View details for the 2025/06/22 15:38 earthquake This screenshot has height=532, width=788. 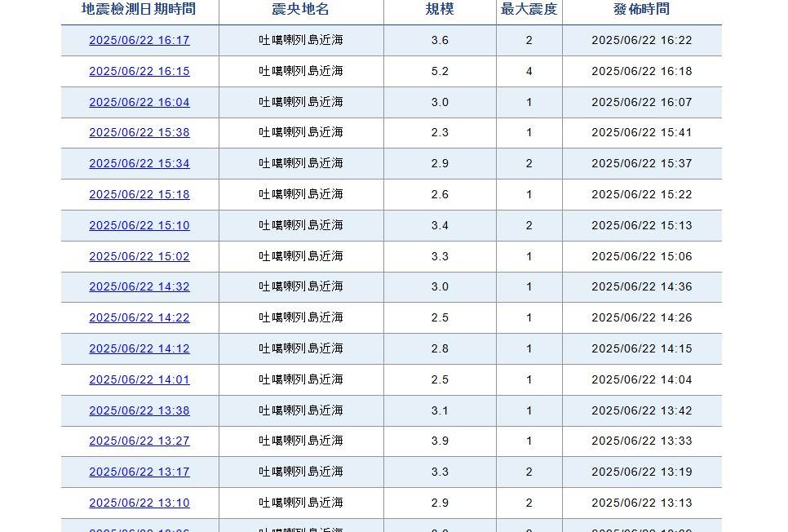(139, 133)
